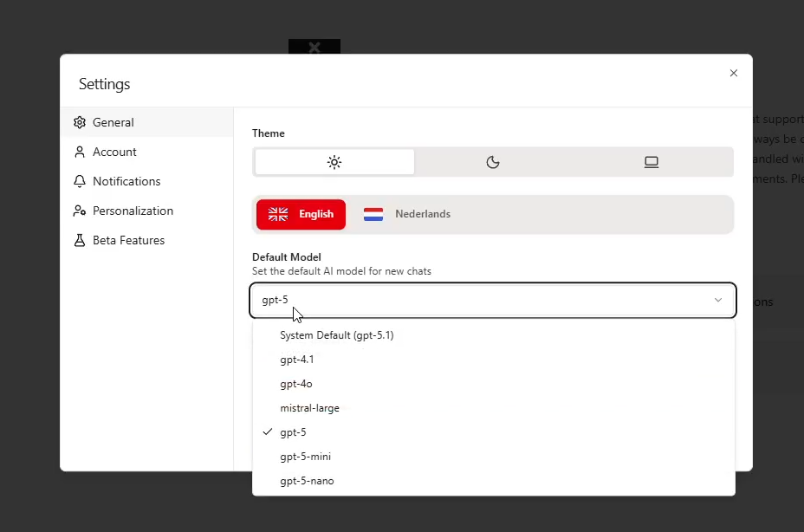
Task: Open the Account settings tab
Action: click(114, 152)
